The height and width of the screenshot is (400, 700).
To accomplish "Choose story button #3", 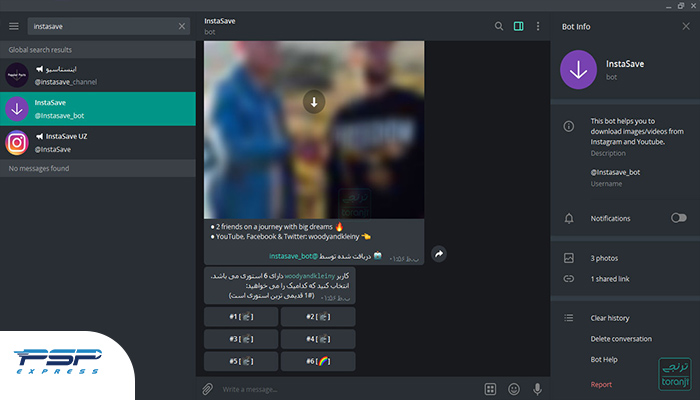I will pos(241,339).
